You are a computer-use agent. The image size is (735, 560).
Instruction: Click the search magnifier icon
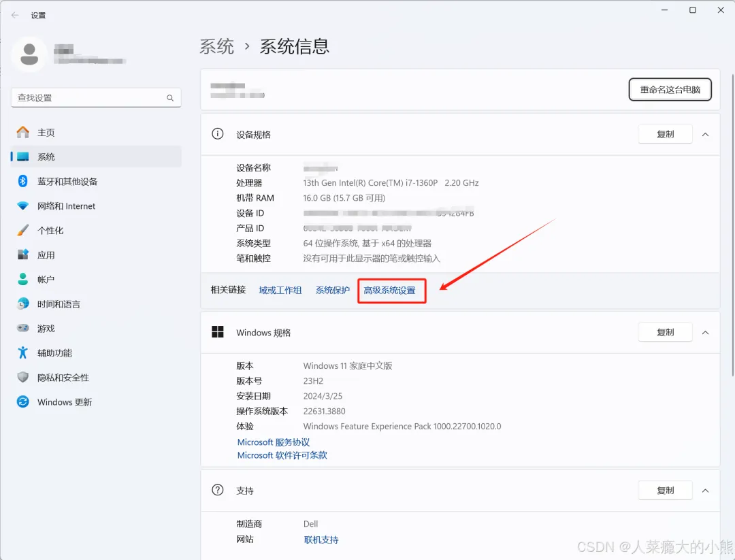coord(170,98)
